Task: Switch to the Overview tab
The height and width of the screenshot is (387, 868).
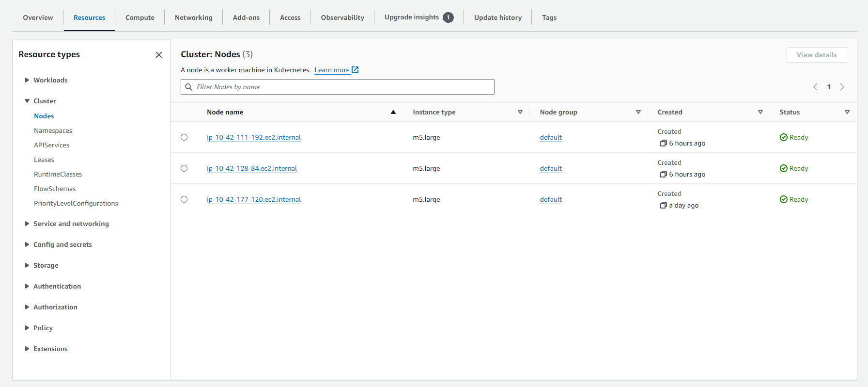Action: coord(38,17)
